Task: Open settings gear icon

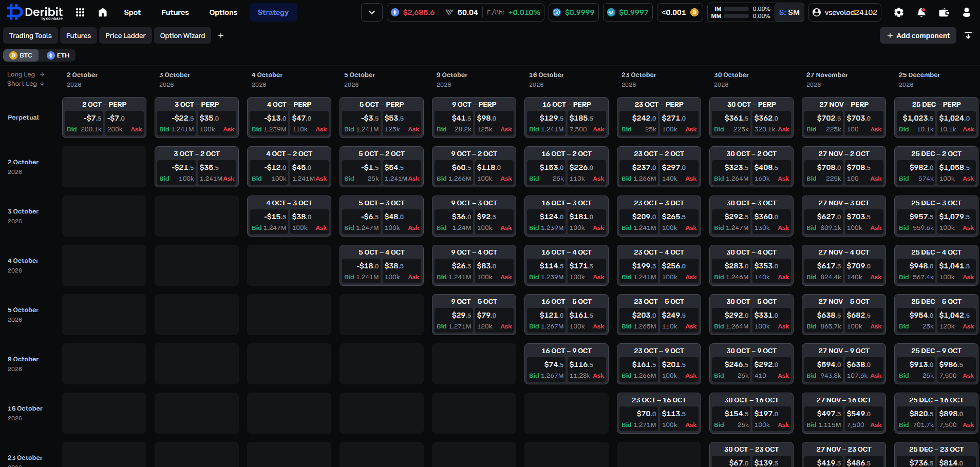Action: 899,12
